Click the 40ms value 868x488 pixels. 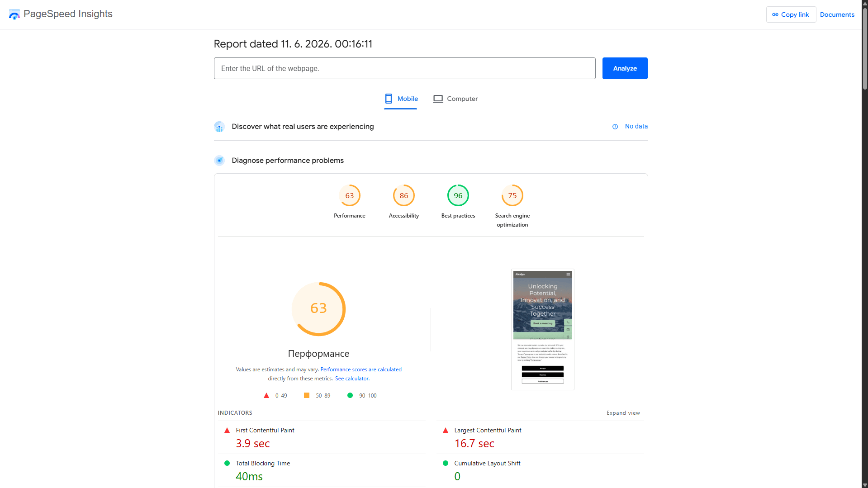(x=249, y=476)
